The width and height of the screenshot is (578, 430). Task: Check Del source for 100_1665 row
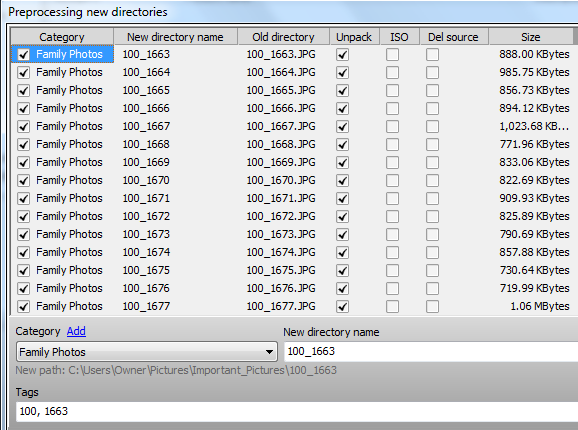(x=432, y=91)
